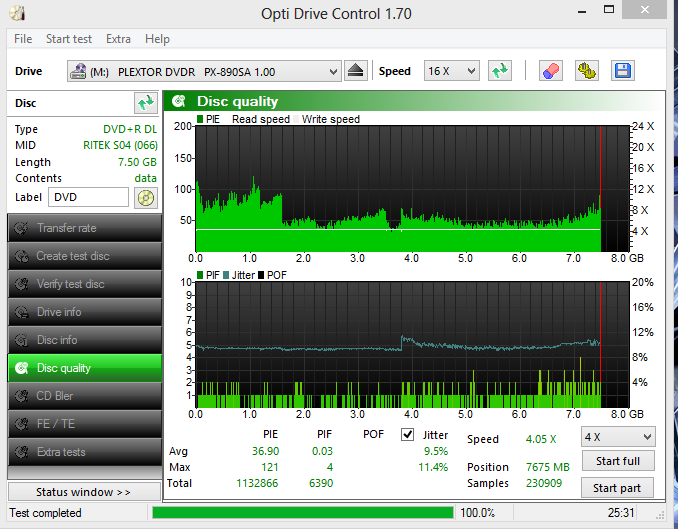Switch to the Transfer rate panel
The image size is (678, 529).
click(x=85, y=228)
